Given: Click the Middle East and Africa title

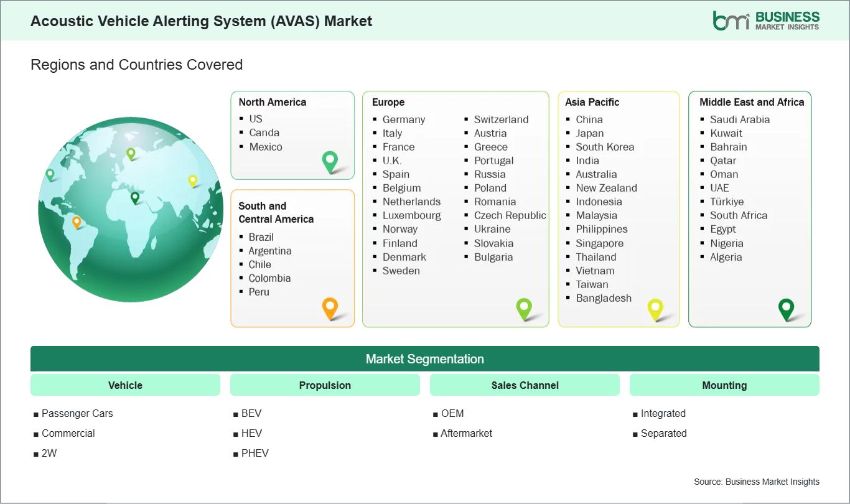Looking at the screenshot, I should click(x=752, y=102).
